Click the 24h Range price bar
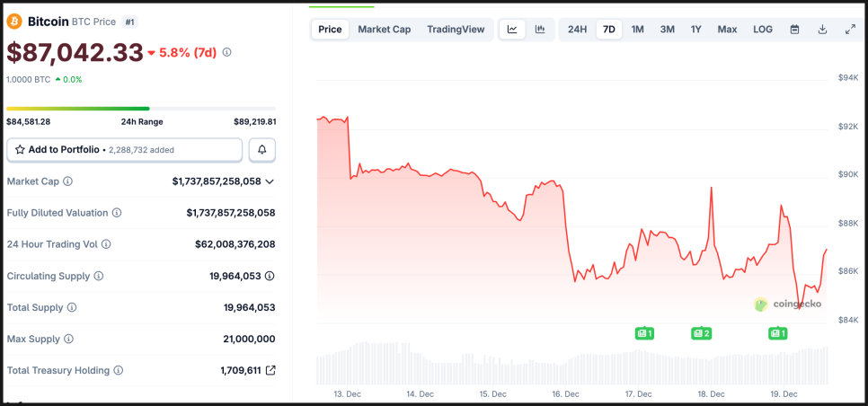This screenshot has height=406, width=868. (x=141, y=109)
